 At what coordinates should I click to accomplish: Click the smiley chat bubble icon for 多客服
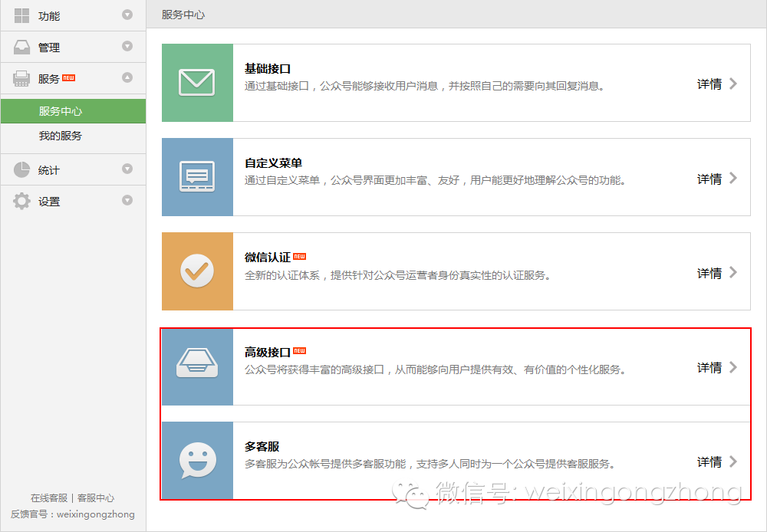pyautogui.click(x=198, y=460)
